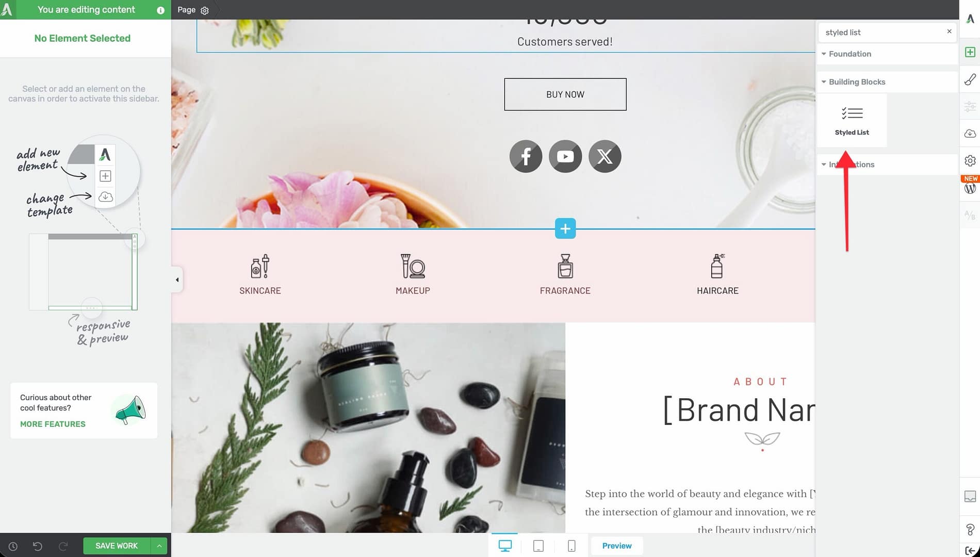Open the cloud templates icon in right sidebar
The image size is (980, 557).
pos(970,134)
